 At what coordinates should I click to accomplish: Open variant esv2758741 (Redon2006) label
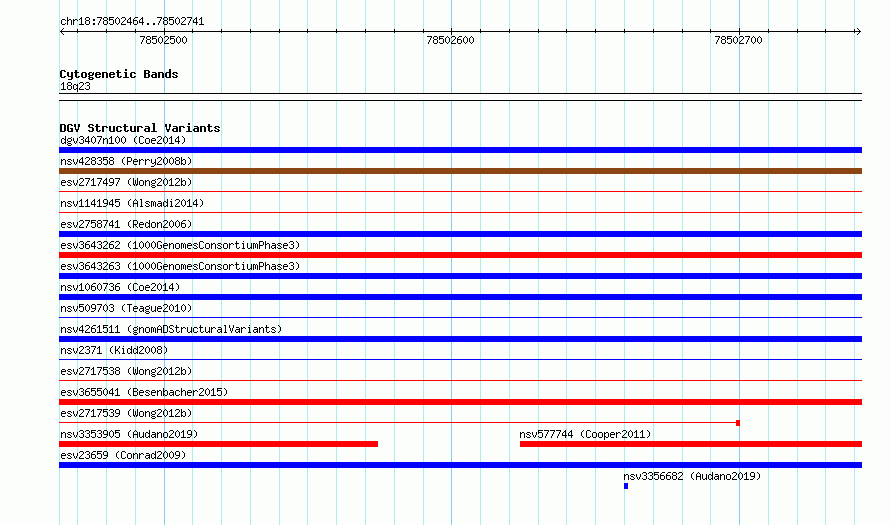(x=126, y=224)
